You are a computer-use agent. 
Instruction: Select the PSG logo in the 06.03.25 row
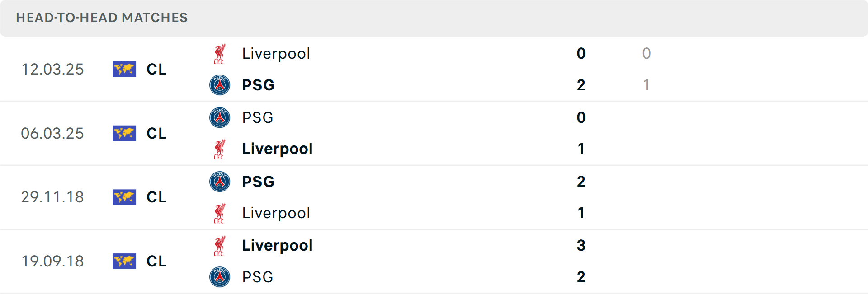point(220,117)
